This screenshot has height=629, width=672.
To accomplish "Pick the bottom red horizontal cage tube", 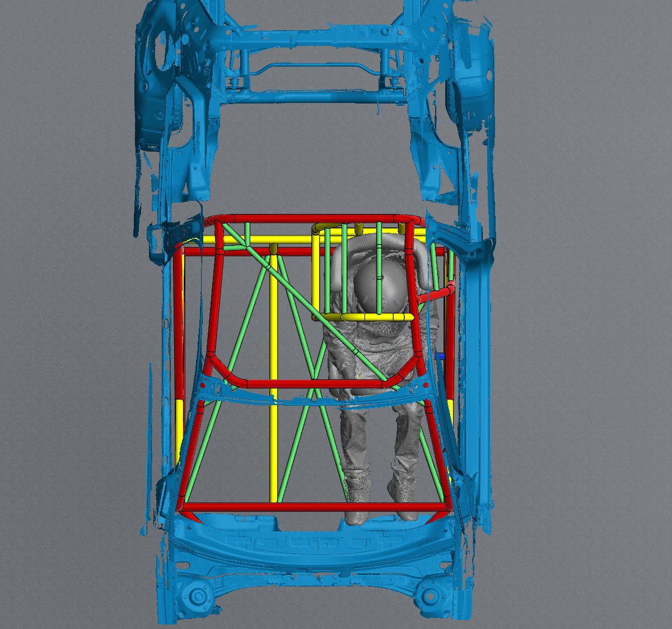I will pyautogui.click(x=314, y=507).
